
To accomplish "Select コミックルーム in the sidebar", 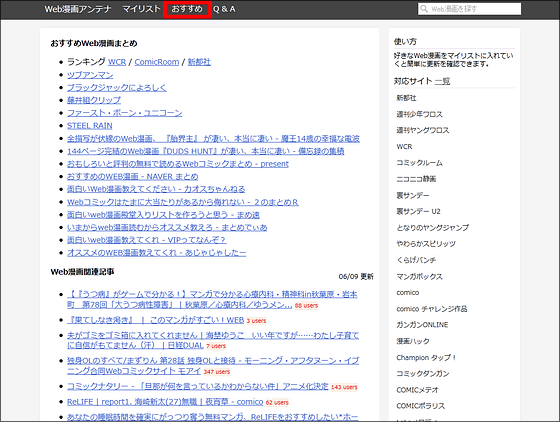I will [x=419, y=163].
